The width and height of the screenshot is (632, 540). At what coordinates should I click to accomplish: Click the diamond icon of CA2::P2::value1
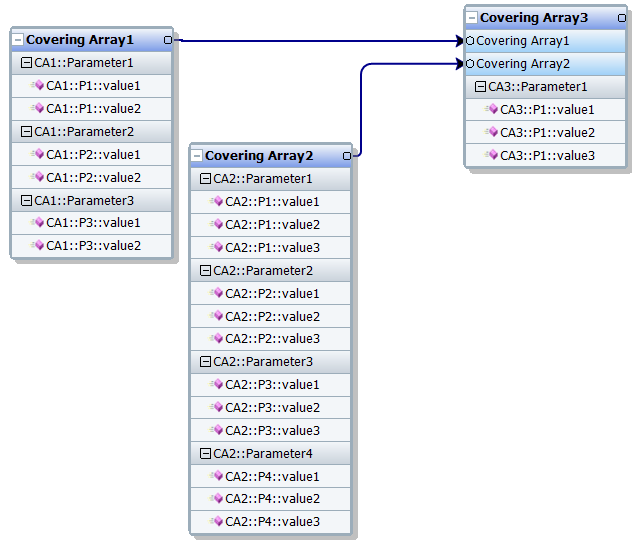pos(217,293)
